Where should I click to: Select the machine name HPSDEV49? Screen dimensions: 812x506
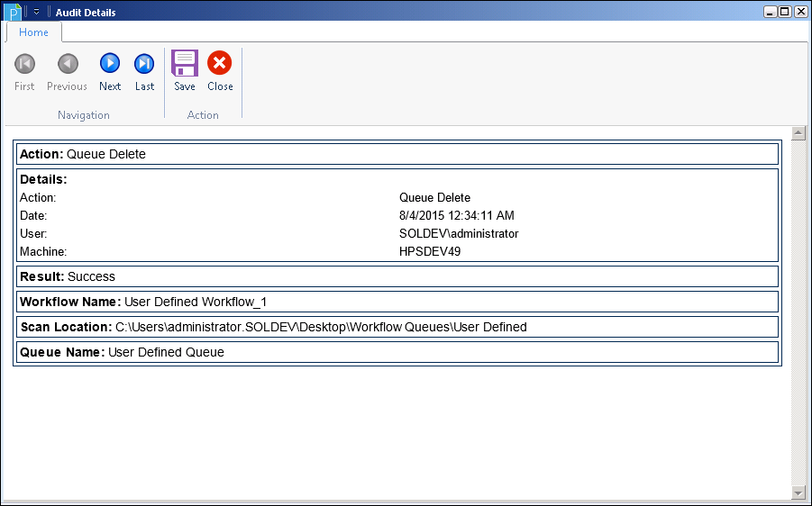[430, 251]
